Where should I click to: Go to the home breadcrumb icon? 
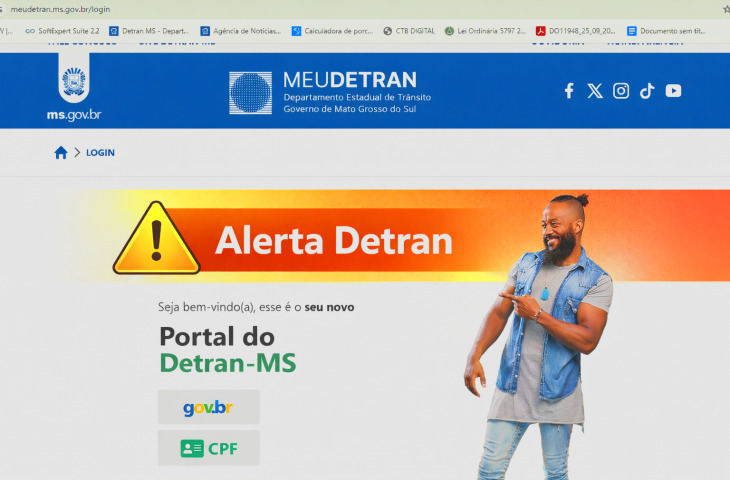point(61,153)
